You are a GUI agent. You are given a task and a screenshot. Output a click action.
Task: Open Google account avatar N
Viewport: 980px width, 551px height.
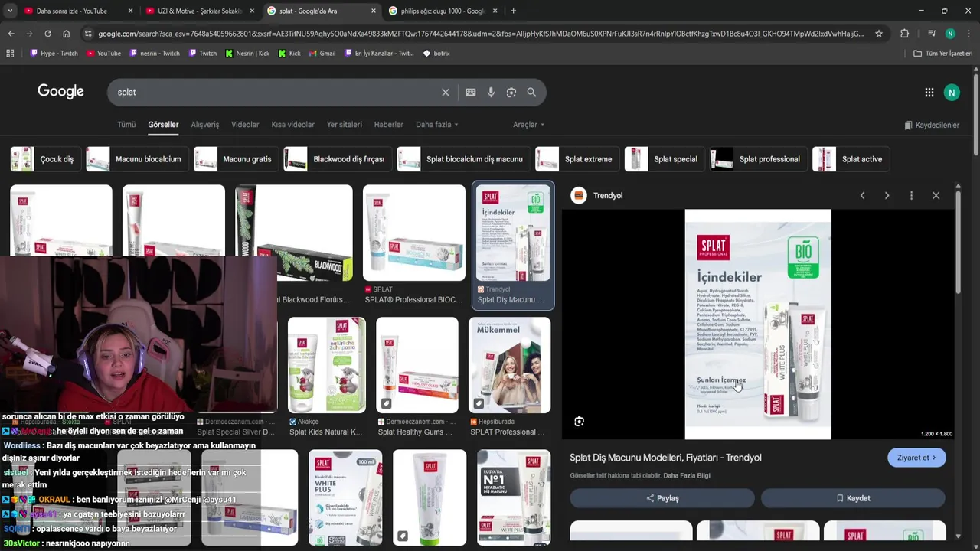click(952, 93)
